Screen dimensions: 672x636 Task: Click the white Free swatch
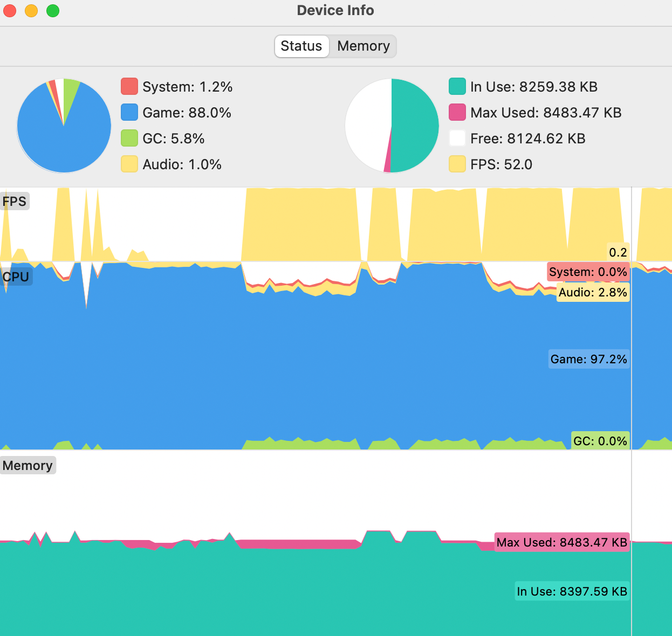pos(457,138)
